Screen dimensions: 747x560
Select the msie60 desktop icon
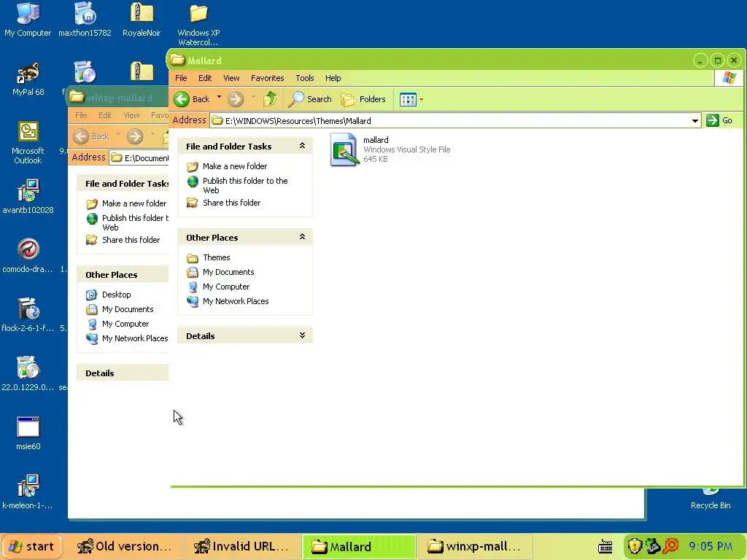coord(28,433)
